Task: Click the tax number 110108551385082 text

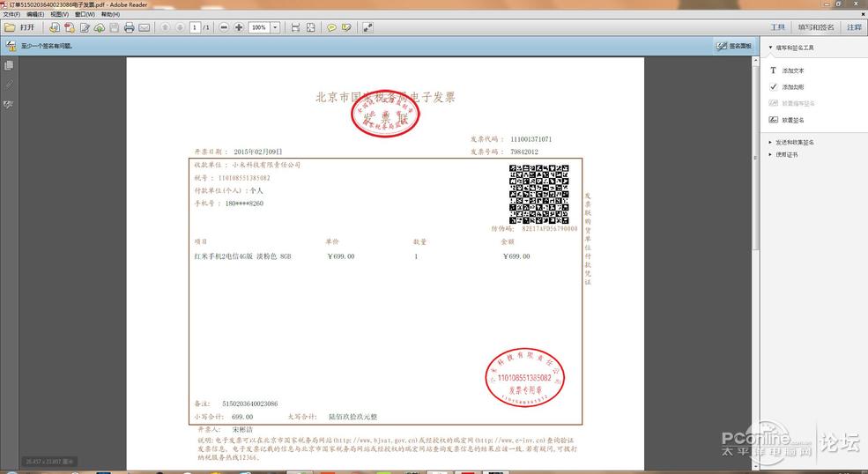Action: 244,178
